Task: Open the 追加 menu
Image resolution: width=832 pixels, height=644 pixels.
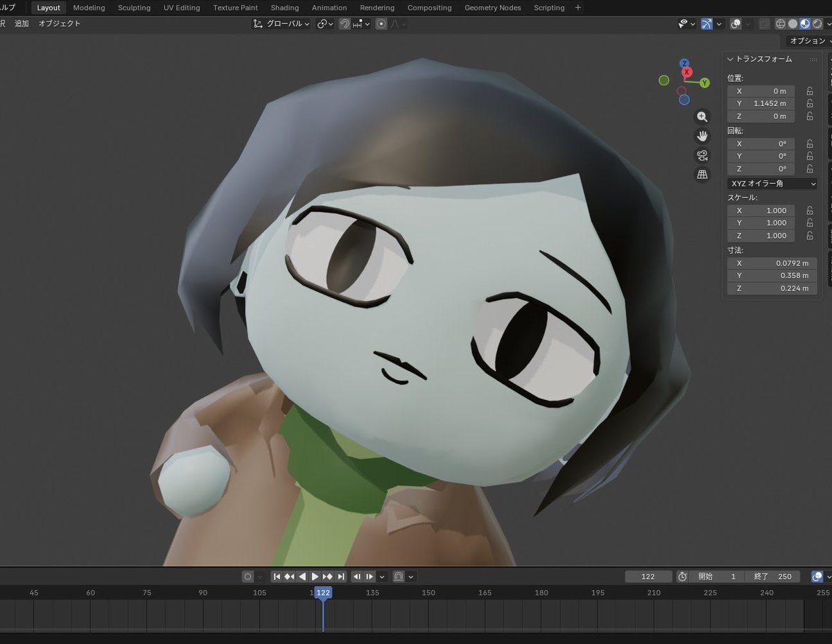Action: click(21, 24)
